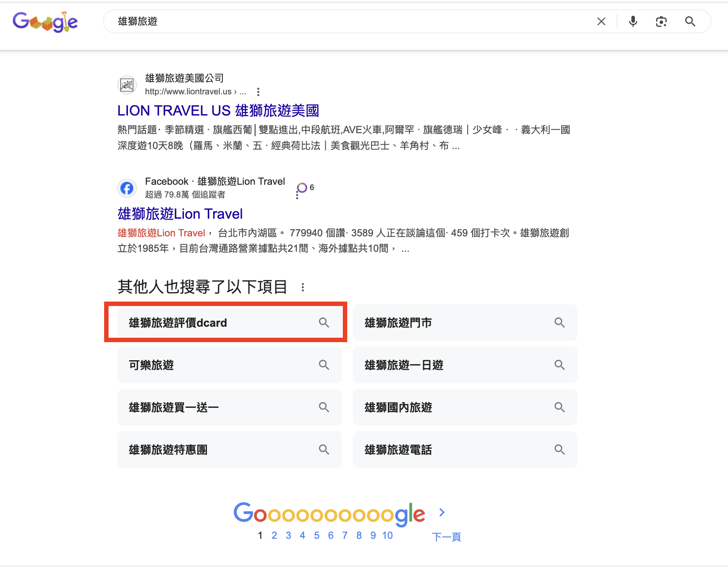Go to results page 5
The height and width of the screenshot is (567, 728).
tap(317, 536)
